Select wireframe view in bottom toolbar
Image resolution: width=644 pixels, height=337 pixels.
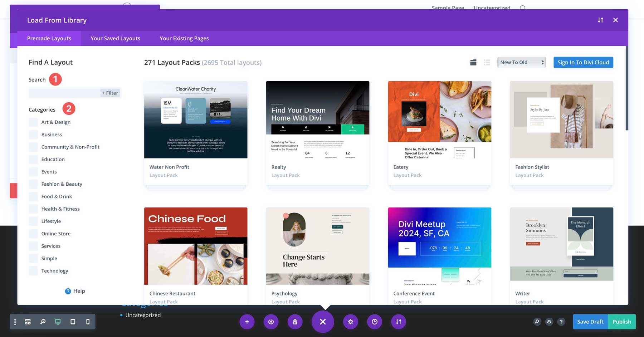click(x=28, y=322)
